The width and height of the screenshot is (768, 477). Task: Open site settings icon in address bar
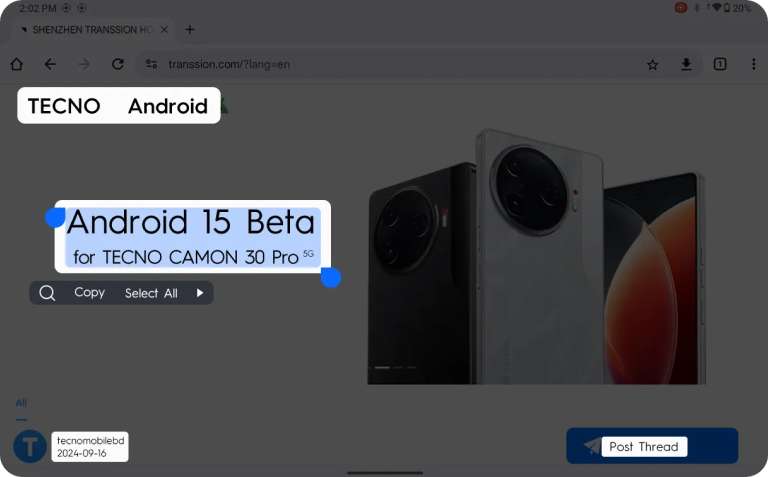click(151, 64)
